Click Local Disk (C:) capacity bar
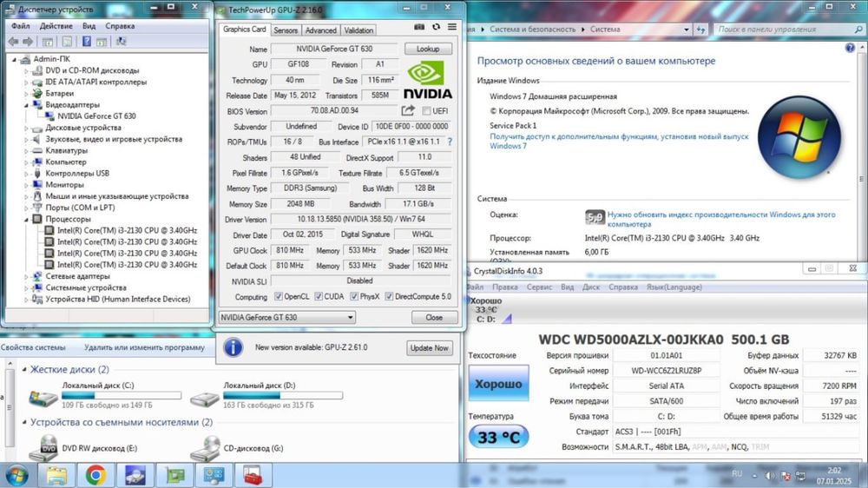The image size is (868, 488). click(x=122, y=395)
